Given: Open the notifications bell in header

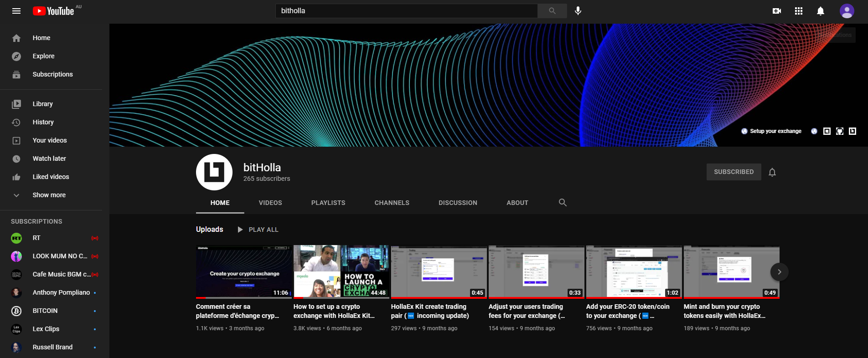Looking at the screenshot, I should pyautogui.click(x=821, y=11).
